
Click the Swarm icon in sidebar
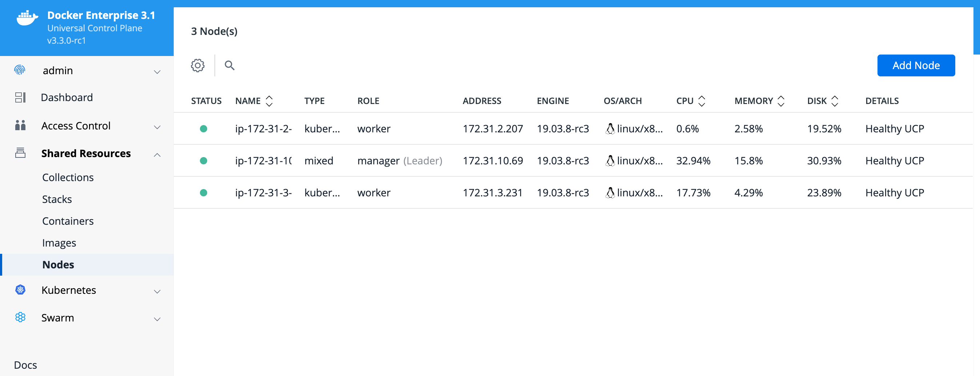coord(20,317)
